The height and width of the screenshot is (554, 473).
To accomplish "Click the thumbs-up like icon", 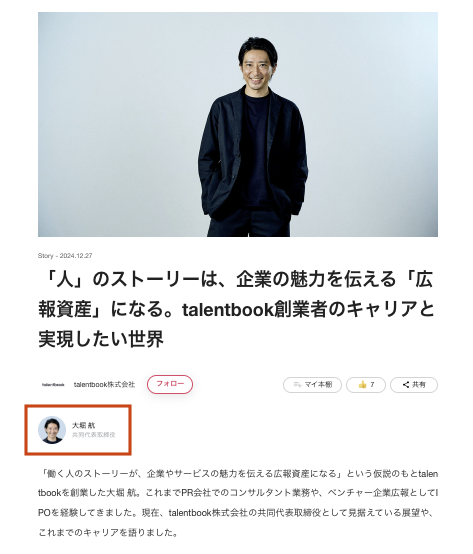I will 362,384.
